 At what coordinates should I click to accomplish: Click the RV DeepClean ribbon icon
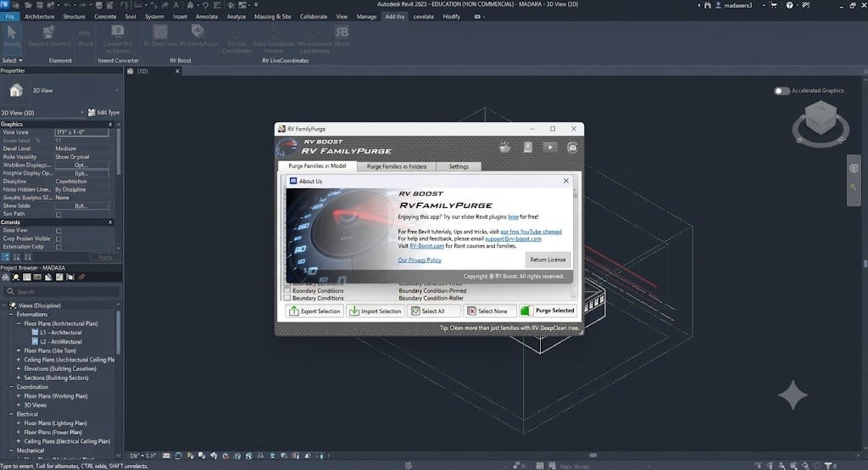(160, 32)
